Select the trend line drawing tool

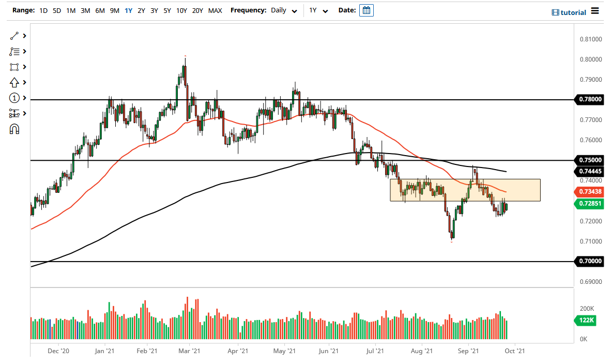[14, 36]
